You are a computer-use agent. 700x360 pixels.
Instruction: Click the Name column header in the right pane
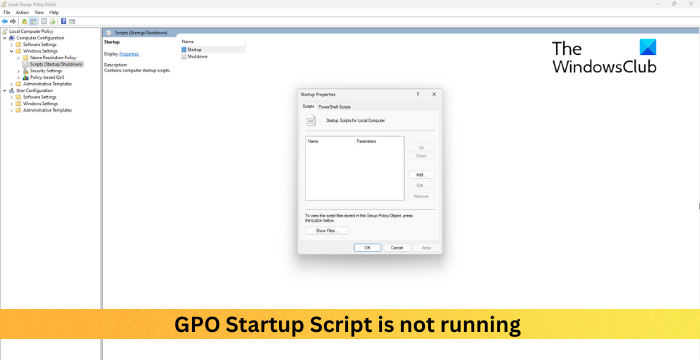pos(212,42)
